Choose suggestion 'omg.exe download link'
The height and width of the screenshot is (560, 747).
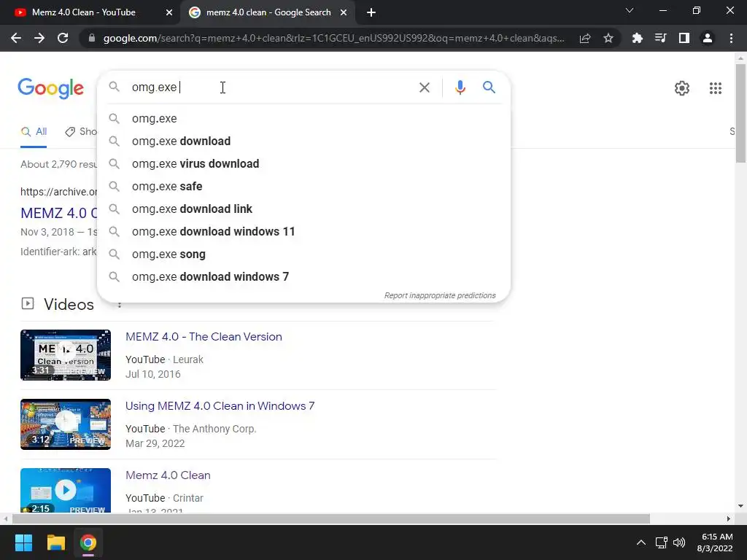[x=303, y=209]
